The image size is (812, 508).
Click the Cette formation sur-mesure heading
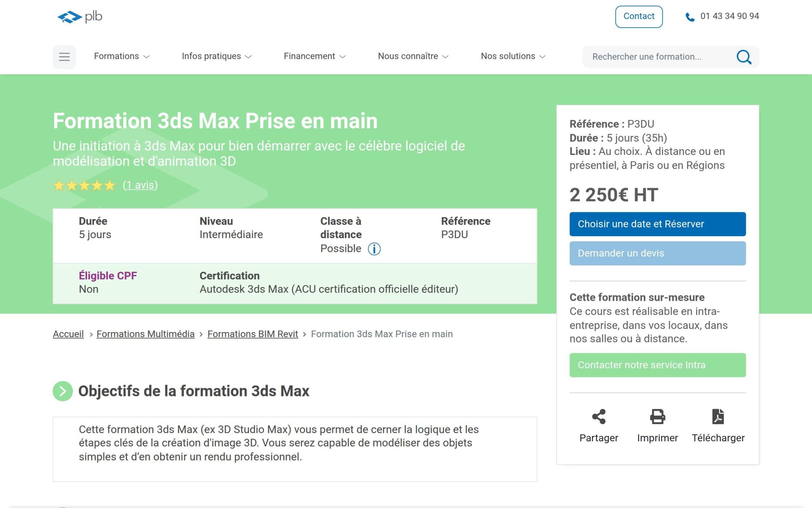point(637,298)
